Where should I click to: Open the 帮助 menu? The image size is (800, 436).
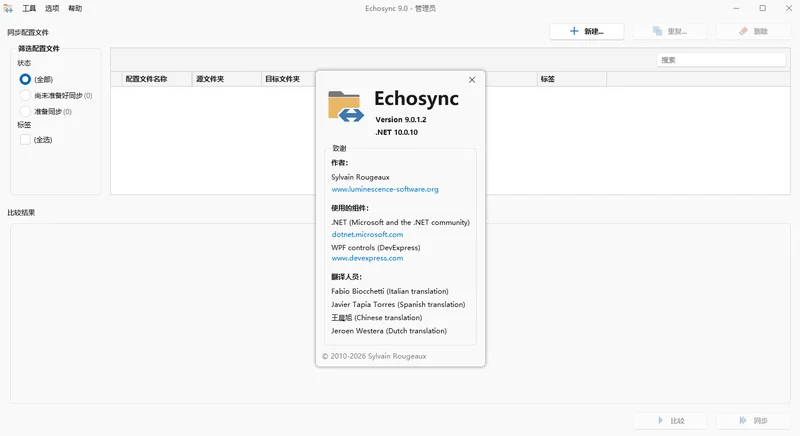click(x=75, y=8)
